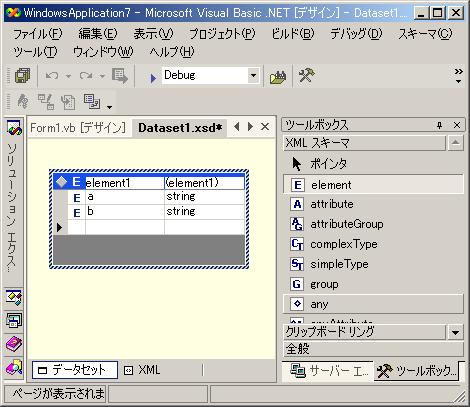Click the fourth schema toolbar table icon
The image size is (470, 407).
[92, 101]
